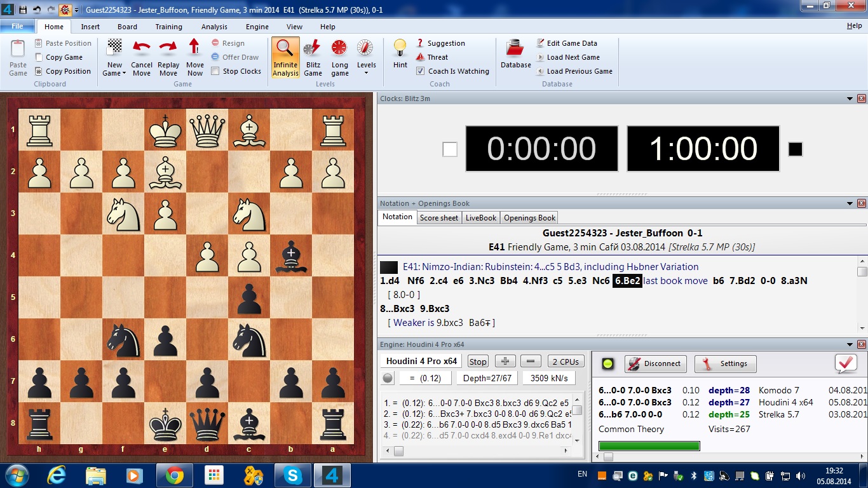
Task: Open Skype from the Windows taskbar
Action: click(292, 475)
